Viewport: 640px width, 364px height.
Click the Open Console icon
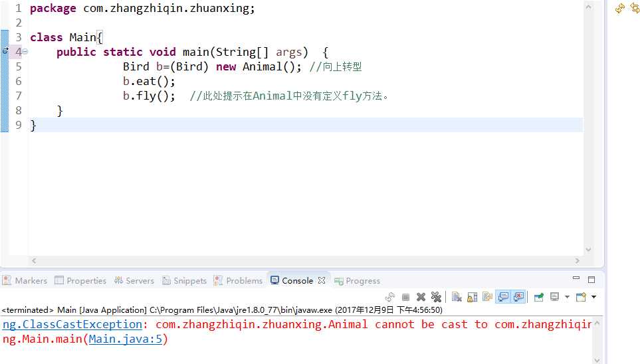(581, 297)
